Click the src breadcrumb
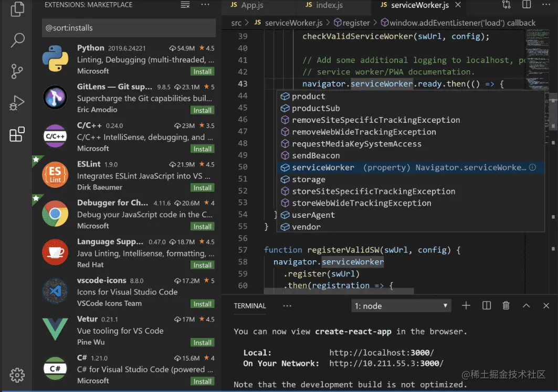Image resolution: width=558 pixels, height=392 pixels. 236,23
